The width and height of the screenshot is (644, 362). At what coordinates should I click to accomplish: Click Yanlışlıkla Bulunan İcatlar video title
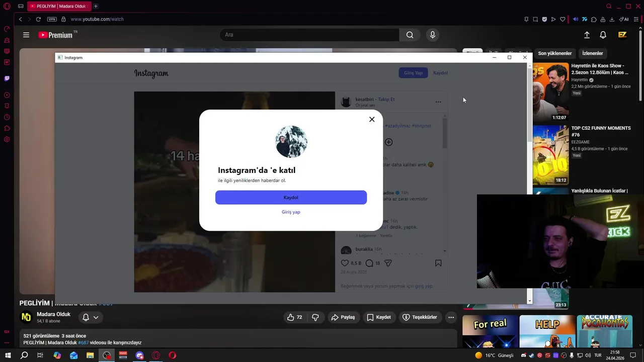[599, 191]
